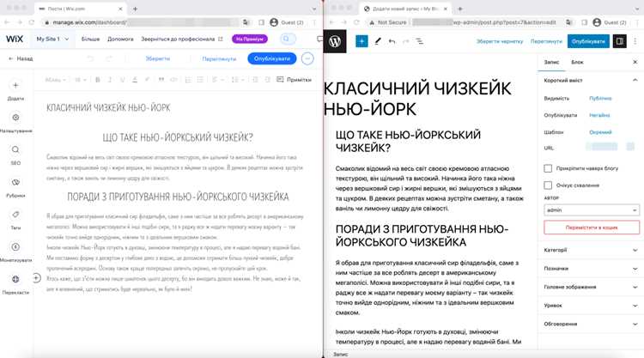
Task: Open the font size dropdown in Wix toolbar
Action: point(80,80)
